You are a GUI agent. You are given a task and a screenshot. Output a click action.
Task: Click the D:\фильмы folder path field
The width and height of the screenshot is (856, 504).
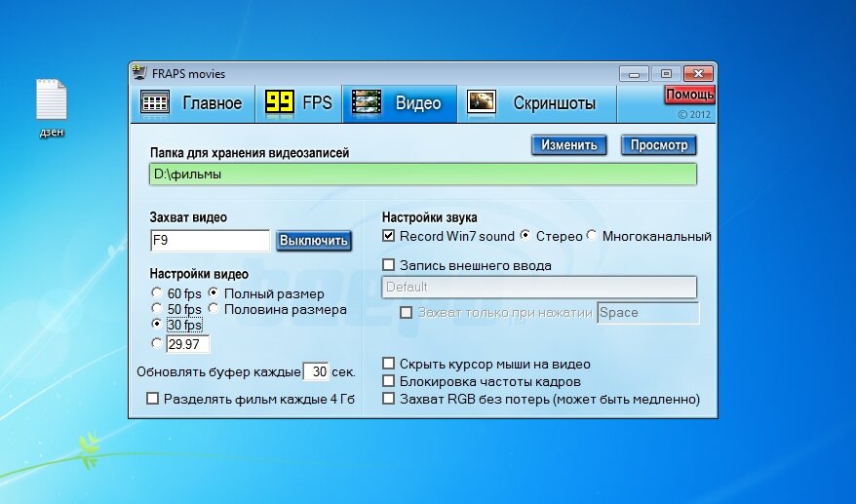pyautogui.click(x=423, y=174)
